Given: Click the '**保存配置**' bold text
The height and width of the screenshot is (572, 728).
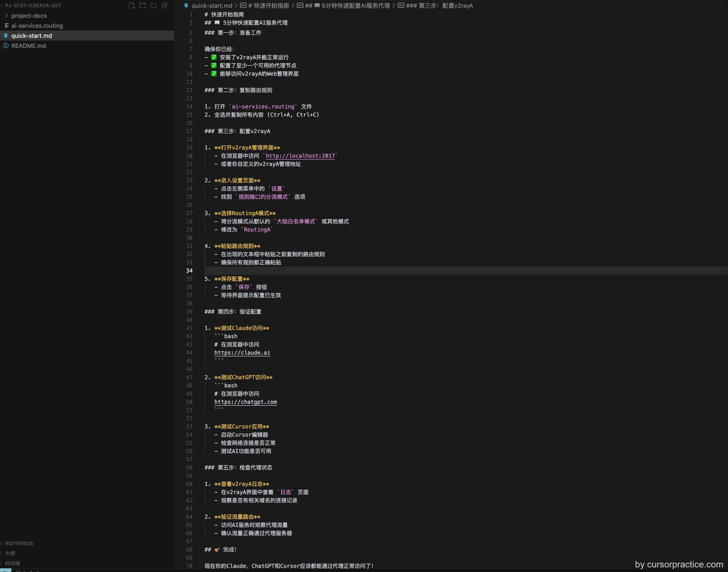Looking at the screenshot, I should click(232, 279).
